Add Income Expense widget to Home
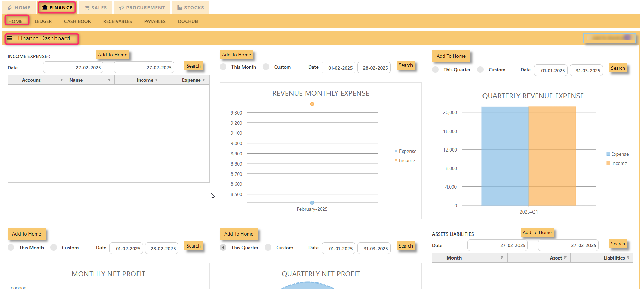Image resolution: width=644 pixels, height=289 pixels. point(112,55)
